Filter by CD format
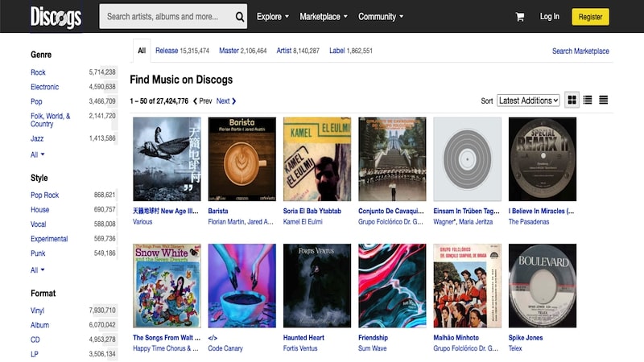 point(35,339)
